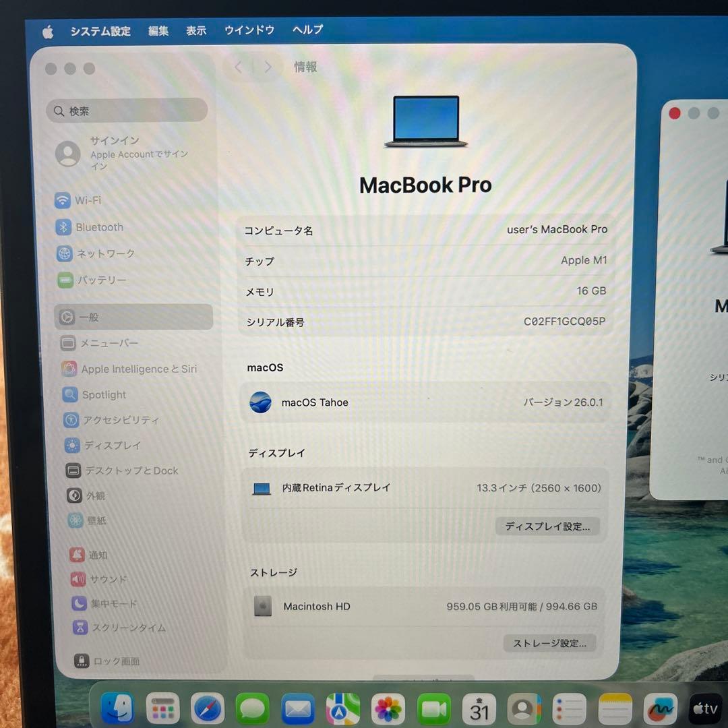Open FaceTime from the Dock
Screen dimensions: 728x728
point(434,709)
